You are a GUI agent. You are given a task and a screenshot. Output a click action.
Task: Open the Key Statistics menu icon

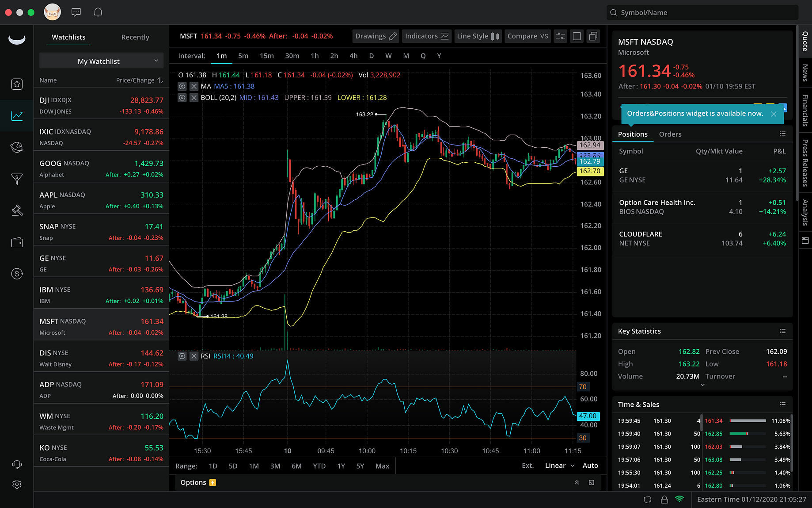coord(782,331)
